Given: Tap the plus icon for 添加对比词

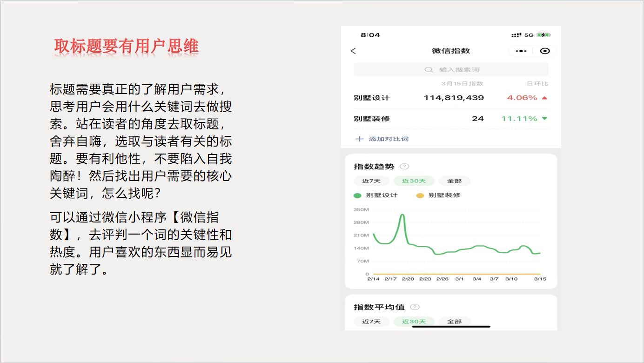Looking at the screenshot, I should click(359, 139).
